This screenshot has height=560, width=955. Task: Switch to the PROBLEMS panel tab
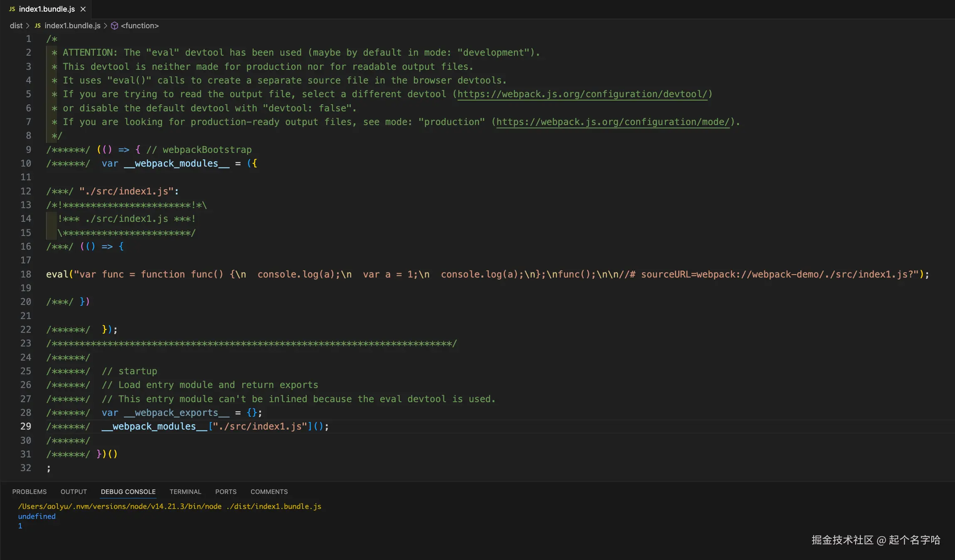(x=30, y=491)
